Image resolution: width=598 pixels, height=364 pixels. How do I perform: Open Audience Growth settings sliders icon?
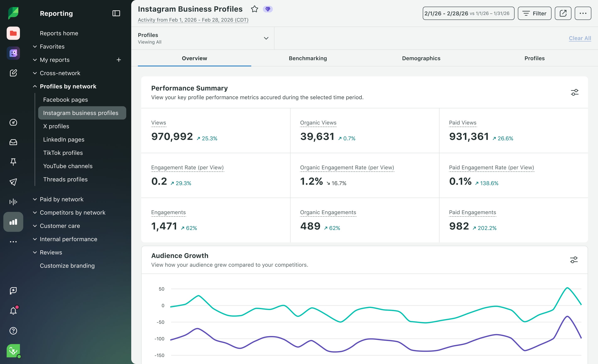click(x=574, y=260)
